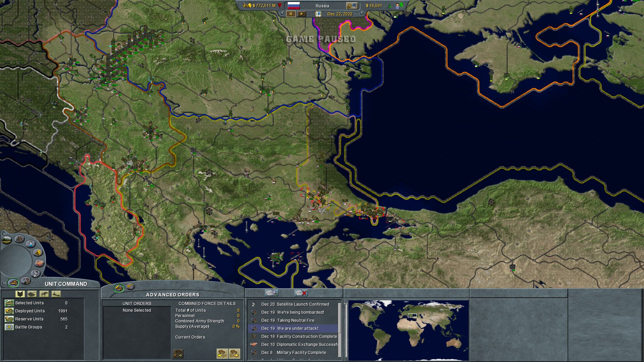This screenshot has height=362, width=644.
Task: Open game options gears-and-monitor icon
Action: tap(352, 6)
